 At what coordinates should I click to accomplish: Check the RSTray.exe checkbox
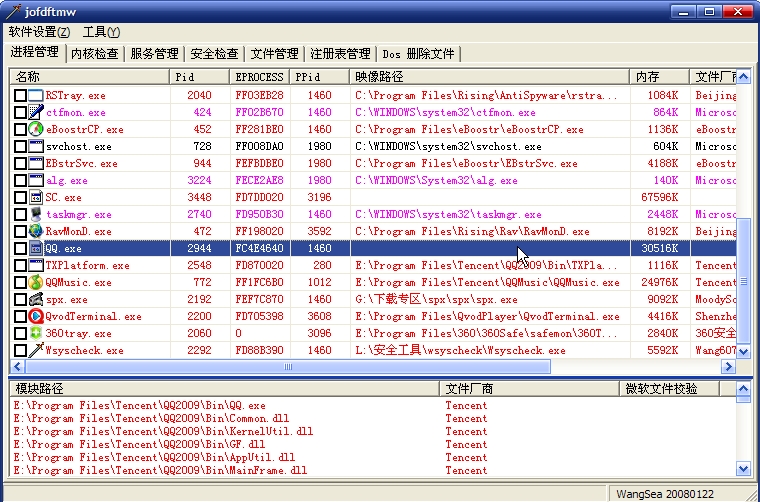20,96
